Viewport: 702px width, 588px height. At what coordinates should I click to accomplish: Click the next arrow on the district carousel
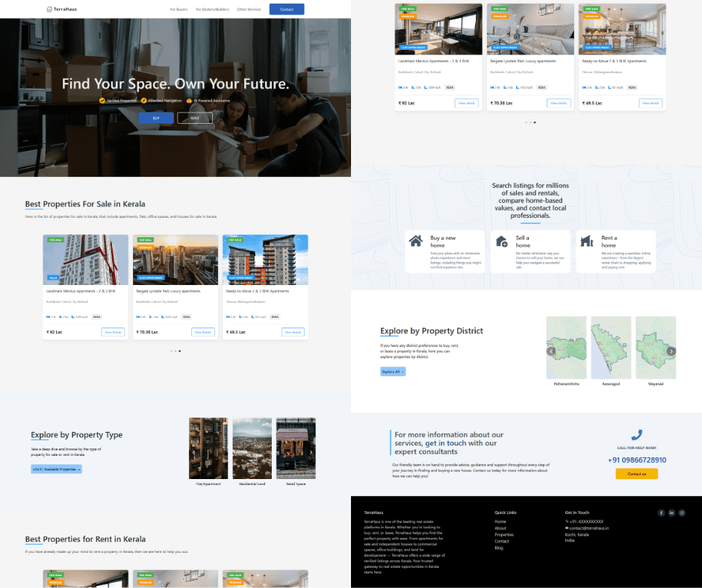(671, 351)
